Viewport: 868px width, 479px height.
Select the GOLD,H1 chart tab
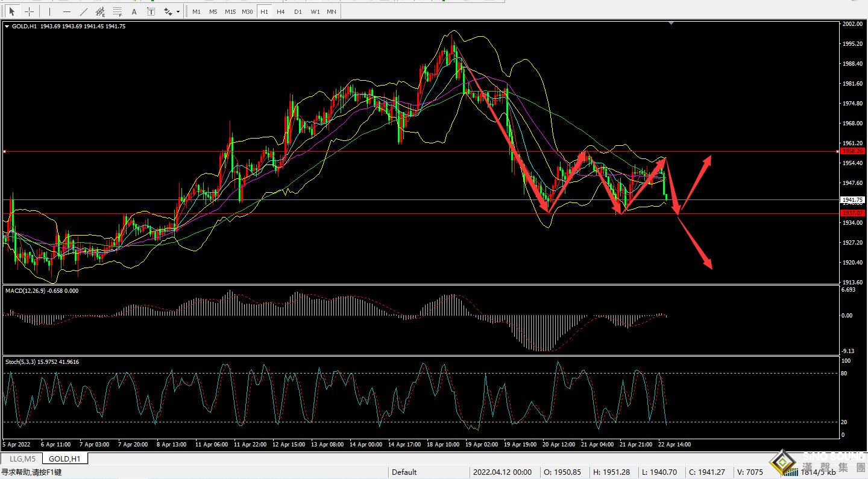coord(64,459)
